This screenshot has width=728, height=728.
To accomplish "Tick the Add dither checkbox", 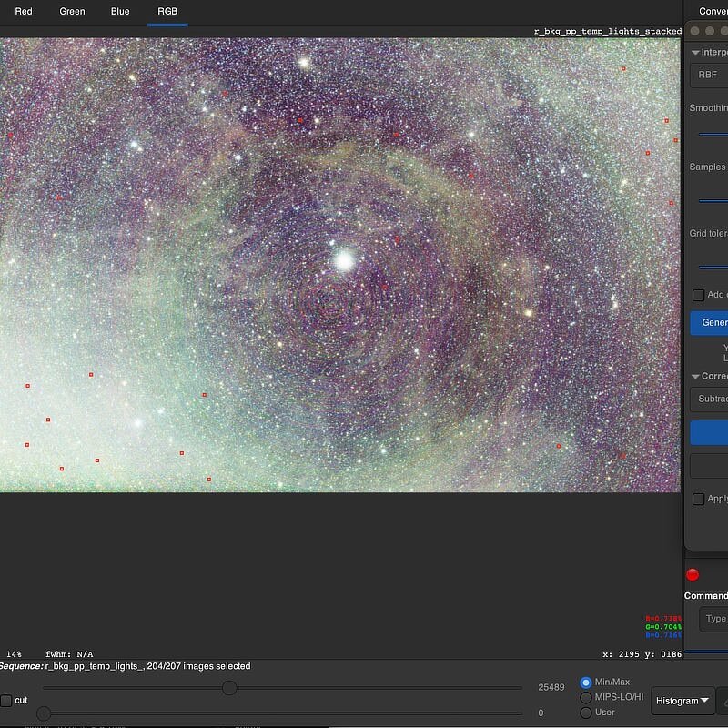I will point(698,295).
